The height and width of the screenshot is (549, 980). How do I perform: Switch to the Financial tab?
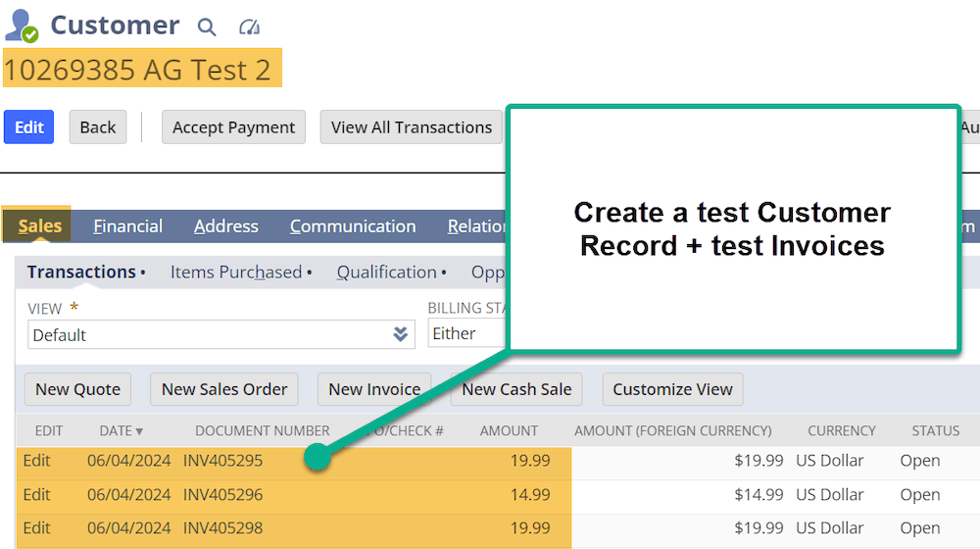pos(127,225)
